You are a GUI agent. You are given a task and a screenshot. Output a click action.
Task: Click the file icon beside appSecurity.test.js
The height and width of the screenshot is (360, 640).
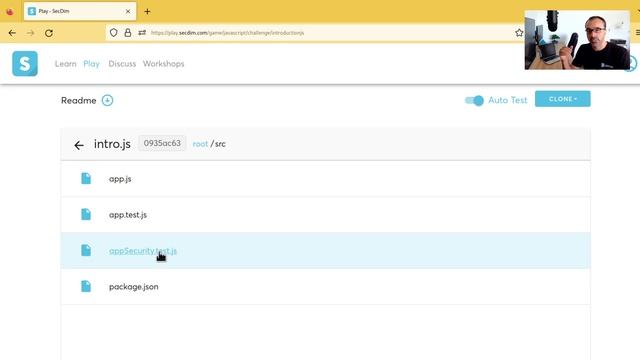86,250
